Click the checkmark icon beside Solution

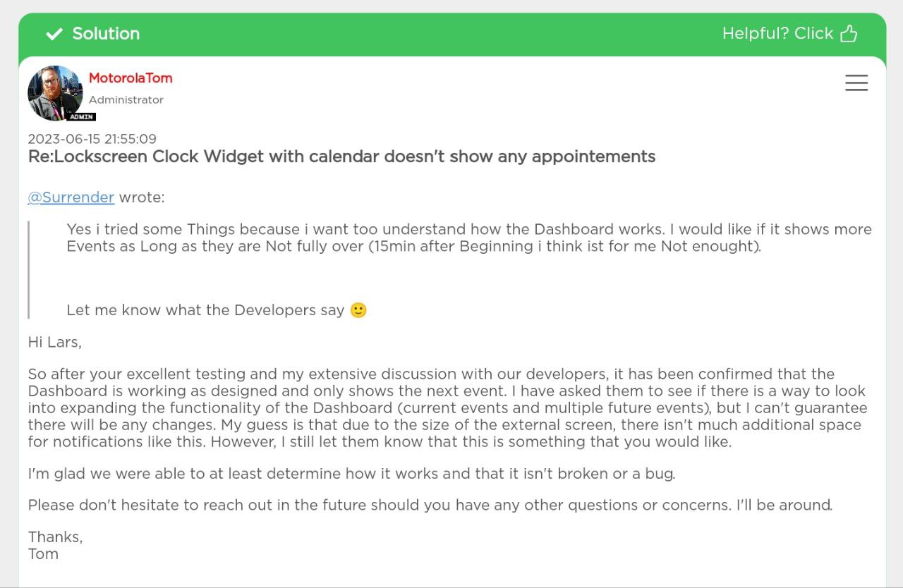pos(54,34)
